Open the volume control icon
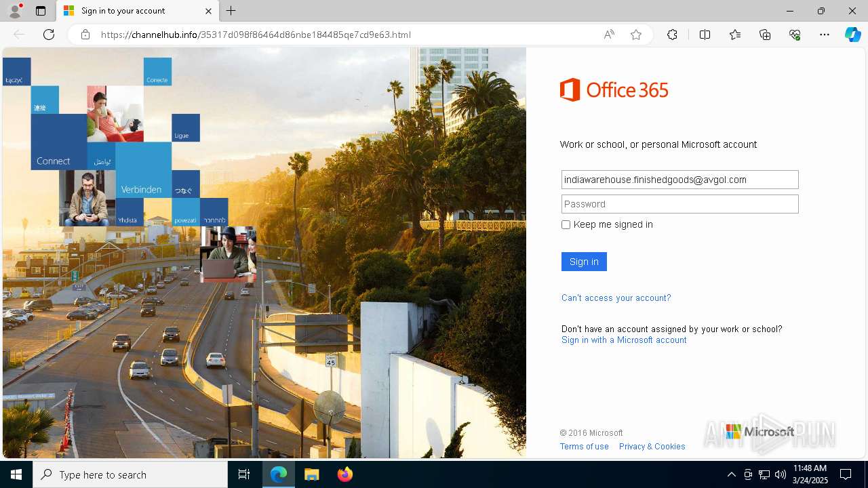This screenshot has width=868, height=488. 780,474
